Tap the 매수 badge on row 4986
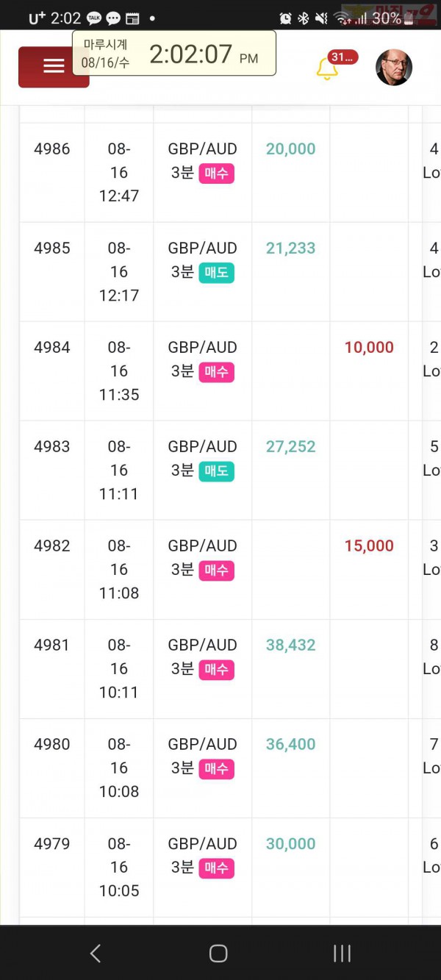441x980 pixels. point(216,174)
